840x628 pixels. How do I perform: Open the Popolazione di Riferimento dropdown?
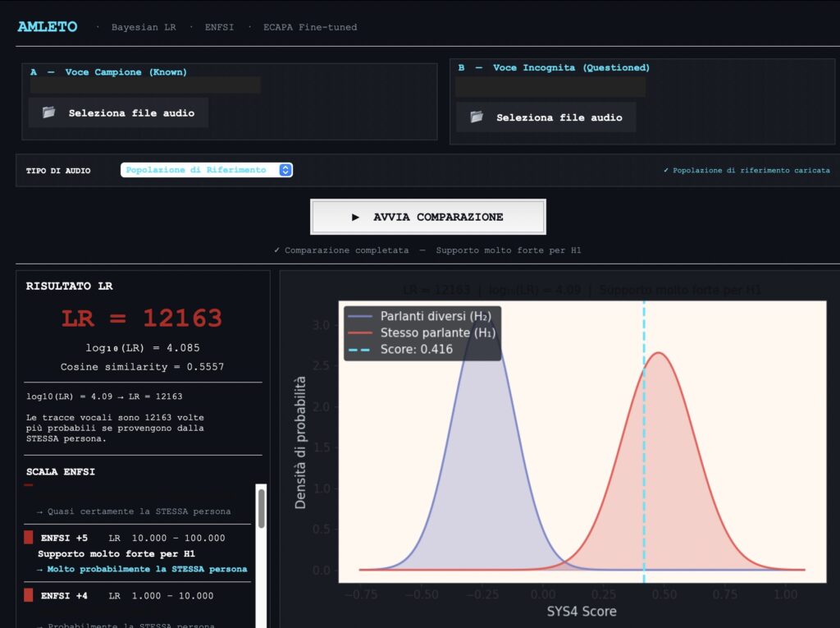[206, 170]
